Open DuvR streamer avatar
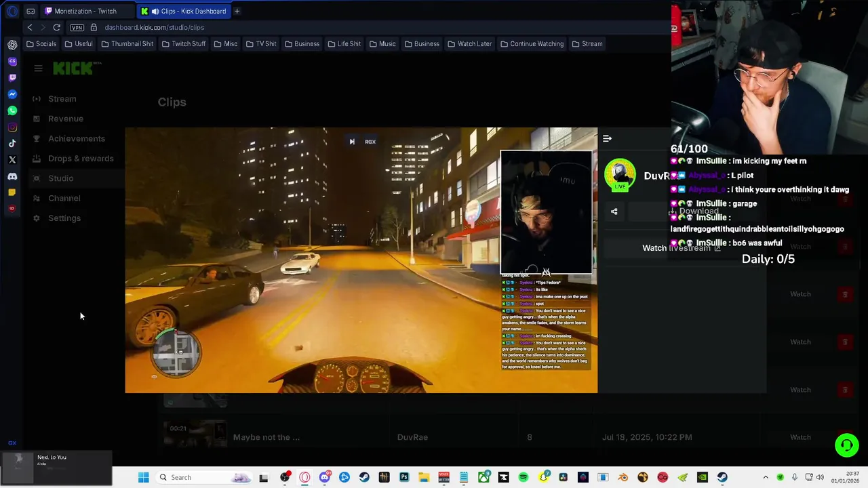The image size is (868, 488). tap(620, 175)
